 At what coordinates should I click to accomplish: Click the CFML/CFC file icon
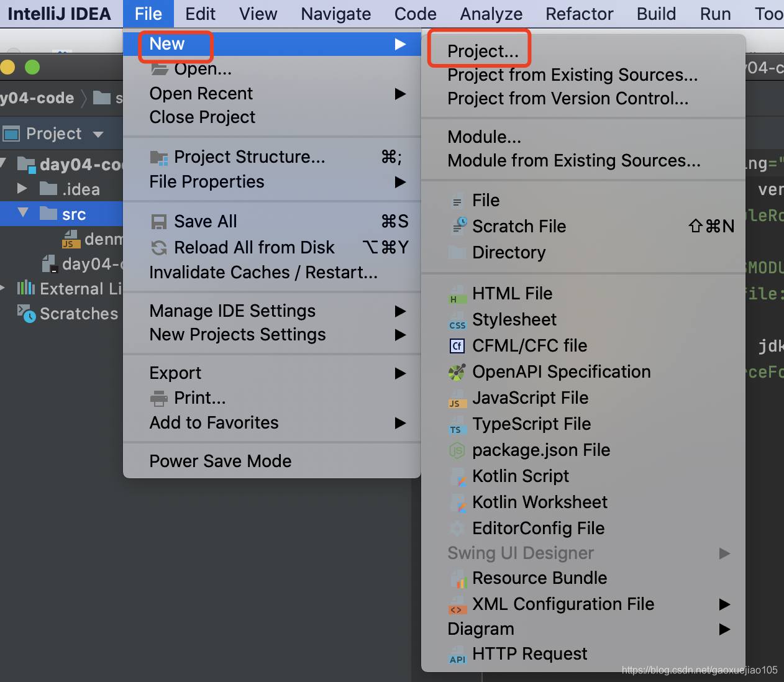pyautogui.click(x=457, y=346)
